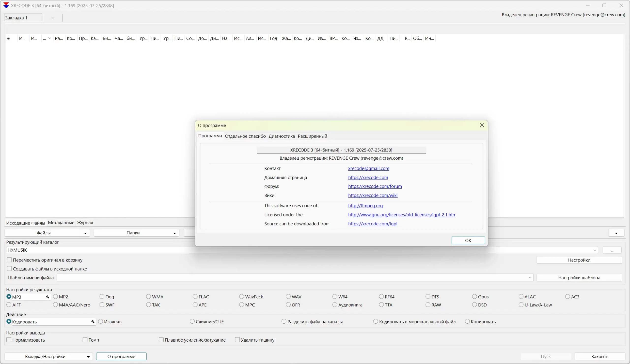The image size is (630, 364).
Task: Expand the Файлы dropdown button
Action: tap(85, 233)
